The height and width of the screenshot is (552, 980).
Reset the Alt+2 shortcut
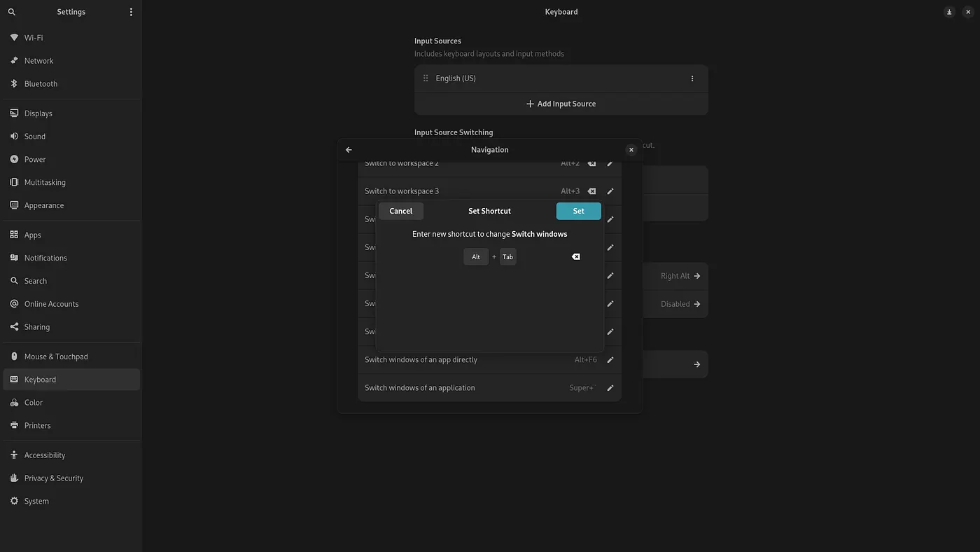click(x=592, y=163)
